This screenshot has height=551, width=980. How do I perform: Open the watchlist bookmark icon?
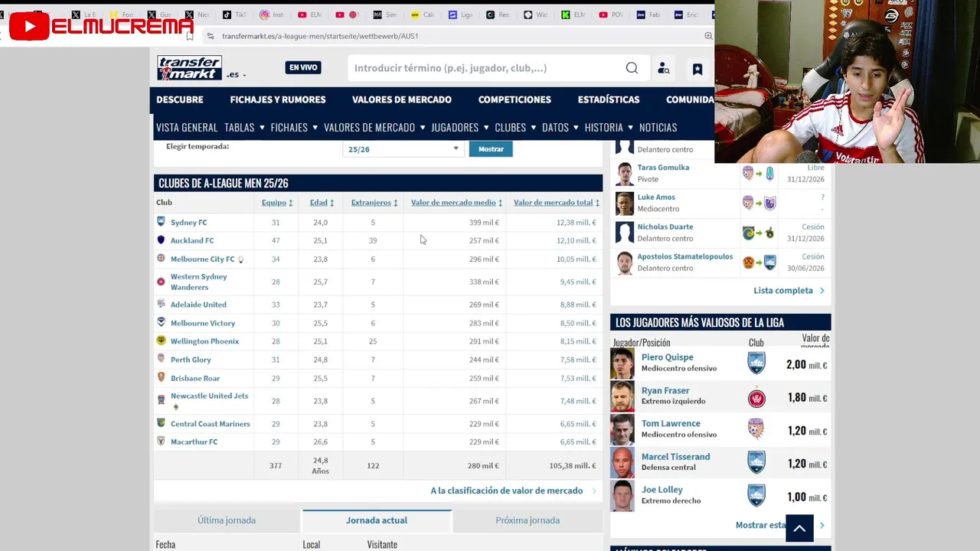pos(697,69)
